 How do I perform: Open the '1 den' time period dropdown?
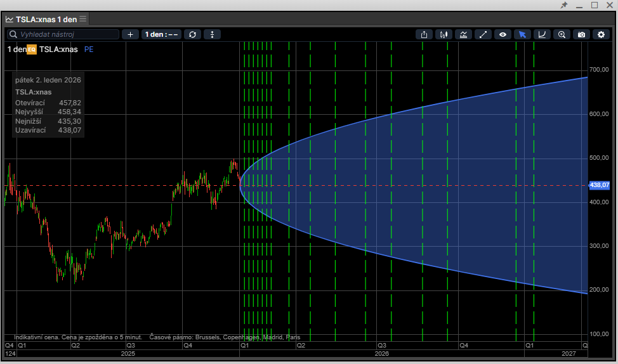(162, 34)
